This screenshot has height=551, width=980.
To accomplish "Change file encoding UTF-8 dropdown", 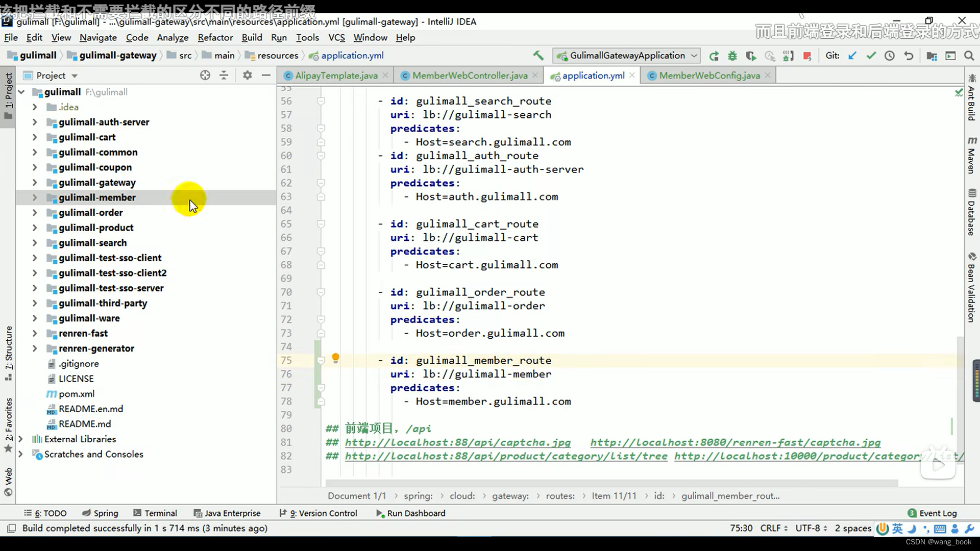I will [811, 528].
